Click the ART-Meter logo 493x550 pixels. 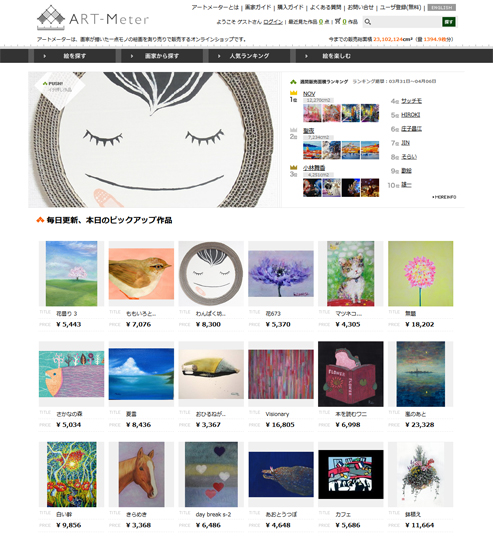[93, 18]
